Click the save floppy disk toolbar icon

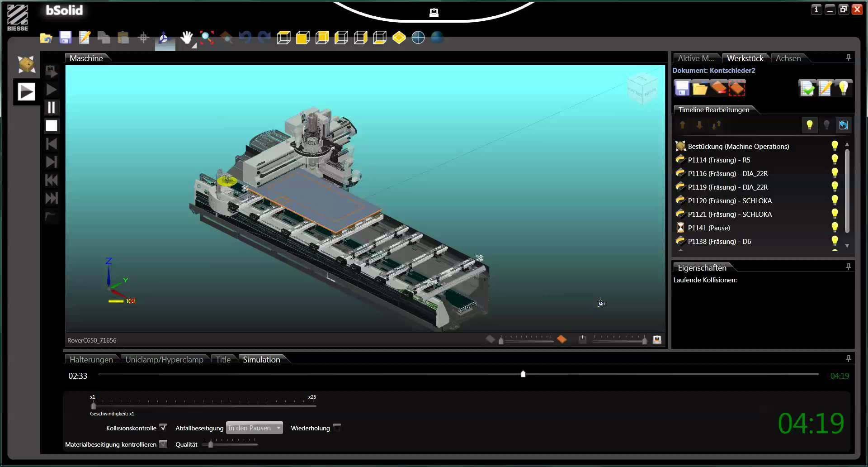point(66,38)
